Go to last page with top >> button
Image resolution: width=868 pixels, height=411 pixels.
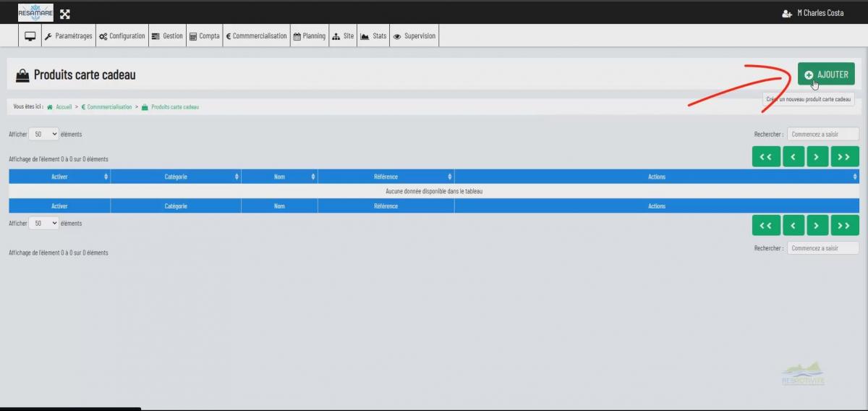pyautogui.click(x=845, y=156)
